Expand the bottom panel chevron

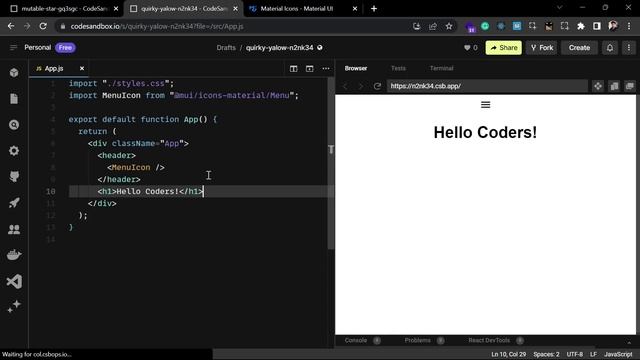tap(629, 342)
